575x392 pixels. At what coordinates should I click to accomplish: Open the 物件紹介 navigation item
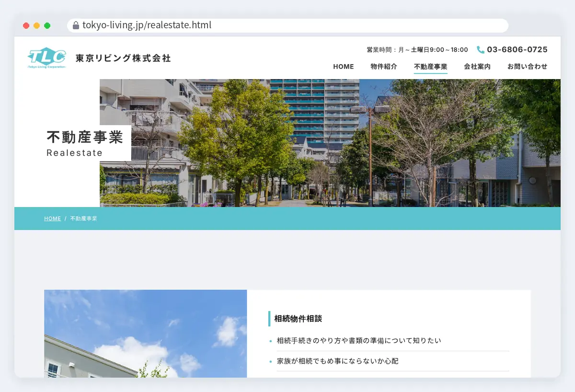pyautogui.click(x=384, y=67)
